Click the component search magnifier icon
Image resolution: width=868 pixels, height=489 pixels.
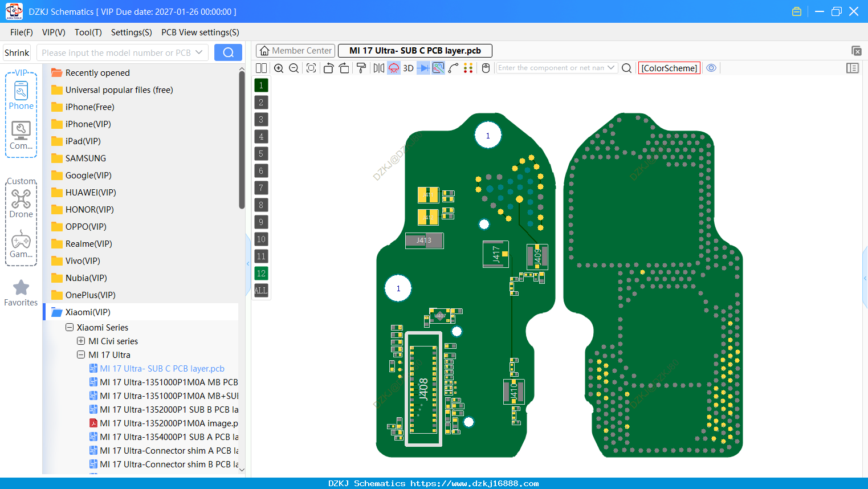pos(626,68)
